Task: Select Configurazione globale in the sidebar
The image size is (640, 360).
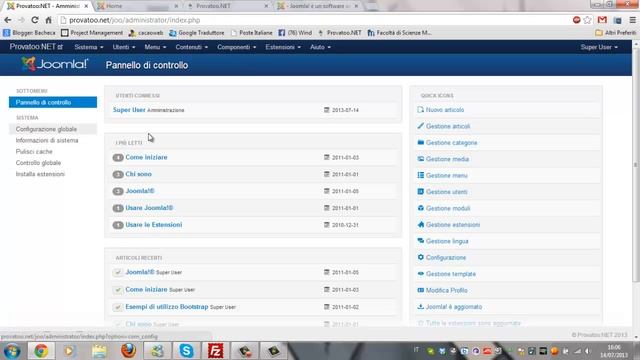Action: click(x=53, y=129)
